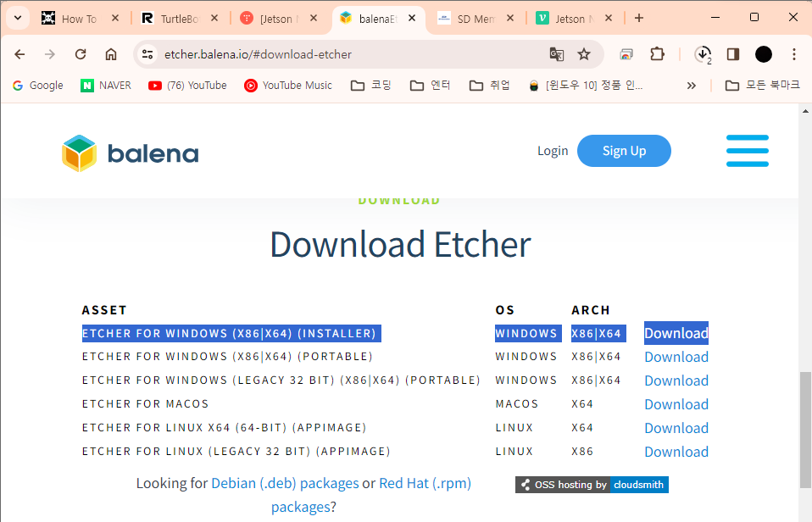Image resolution: width=812 pixels, height=522 pixels.
Task: Download Etcher Windows legacy 32 bit portable
Action: pyautogui.click(x=676, y=380)
